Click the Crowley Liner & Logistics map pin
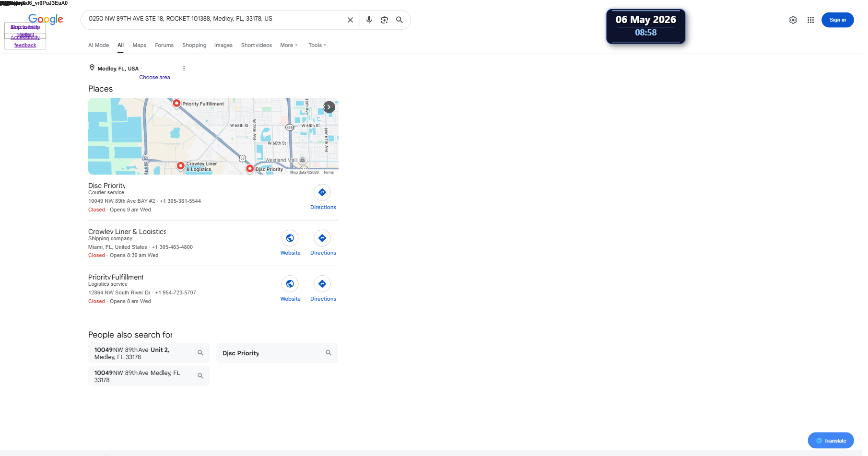The width and height of the screenshot is (868, 456). (181, 166)
